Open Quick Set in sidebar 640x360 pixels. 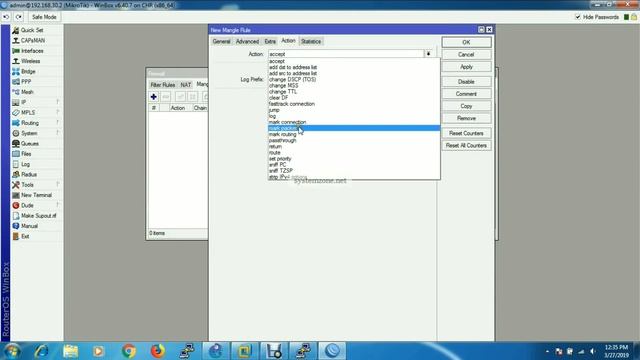click(x=32, y=30)
